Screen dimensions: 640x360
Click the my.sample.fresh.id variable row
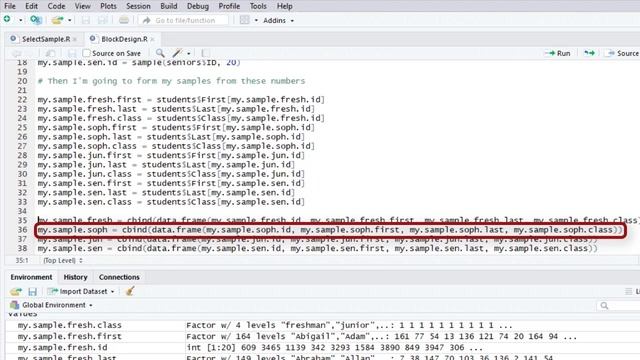322,347
